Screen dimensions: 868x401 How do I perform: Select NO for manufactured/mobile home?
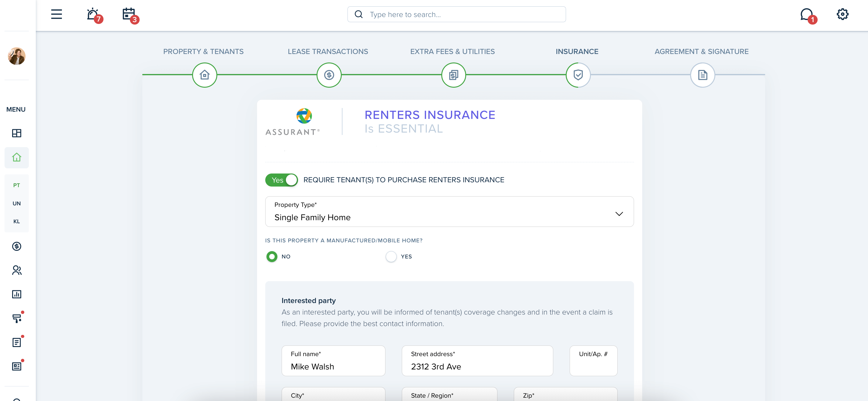(272, 257)
